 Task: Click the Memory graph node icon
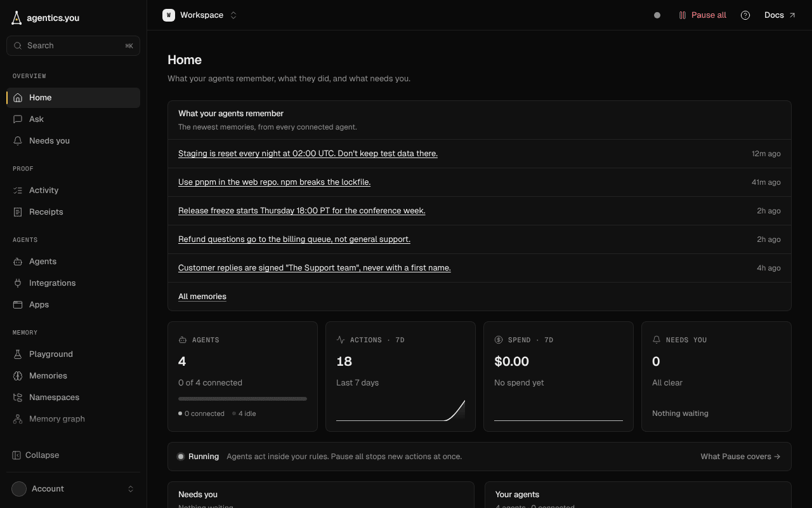point(18,419)
